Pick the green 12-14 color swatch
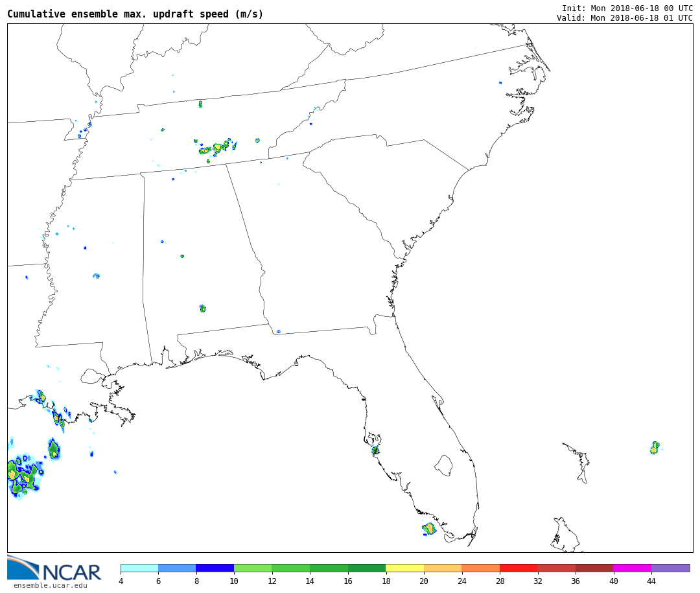The height and width of the screenshot is (593, 700). coord(291,568)
